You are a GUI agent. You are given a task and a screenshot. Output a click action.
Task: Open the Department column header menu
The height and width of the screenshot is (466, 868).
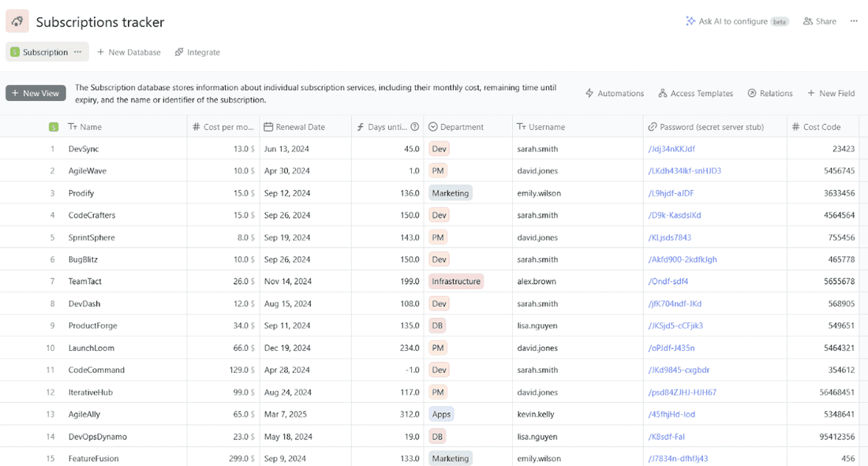coord(462,127)
